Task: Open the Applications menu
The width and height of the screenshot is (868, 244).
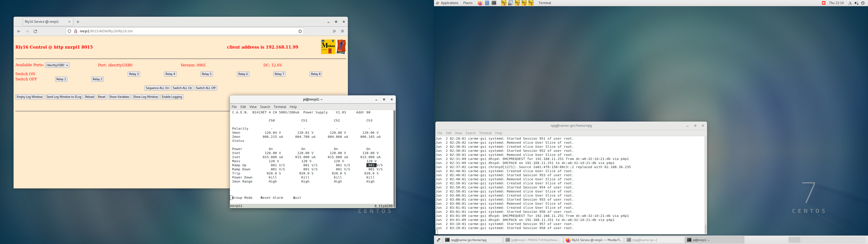Action: tap(449, 3)
